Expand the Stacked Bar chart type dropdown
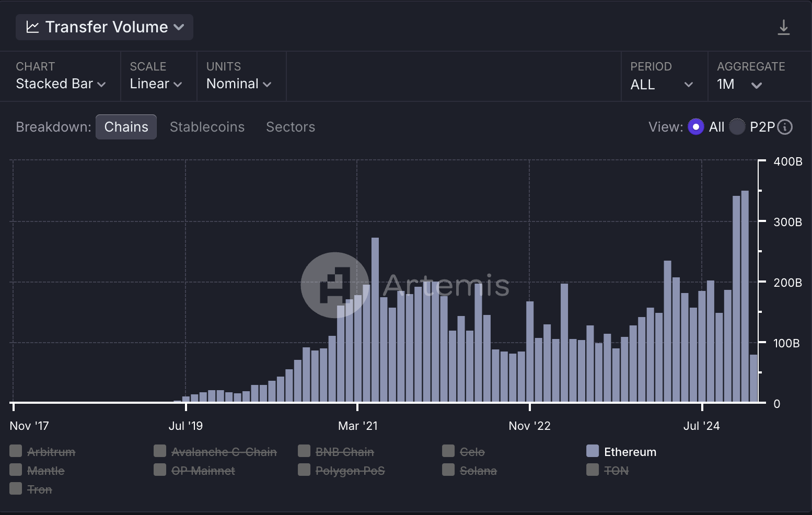 (x=61, y=84)
